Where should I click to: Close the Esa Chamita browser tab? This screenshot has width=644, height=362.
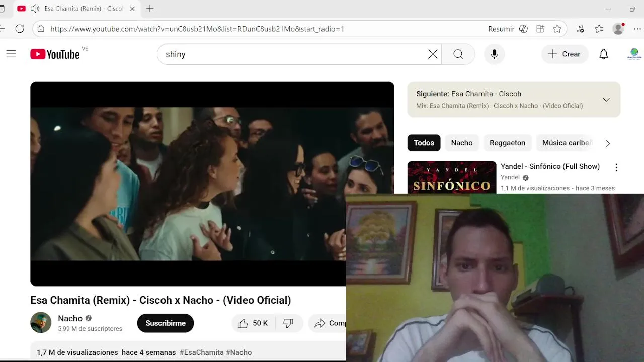coord(132,9)
